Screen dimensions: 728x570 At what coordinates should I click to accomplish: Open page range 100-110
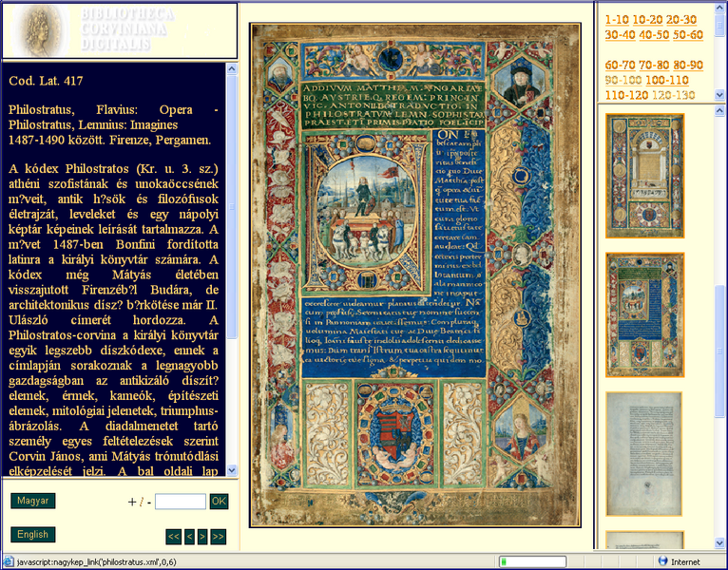tap(667, 81)
